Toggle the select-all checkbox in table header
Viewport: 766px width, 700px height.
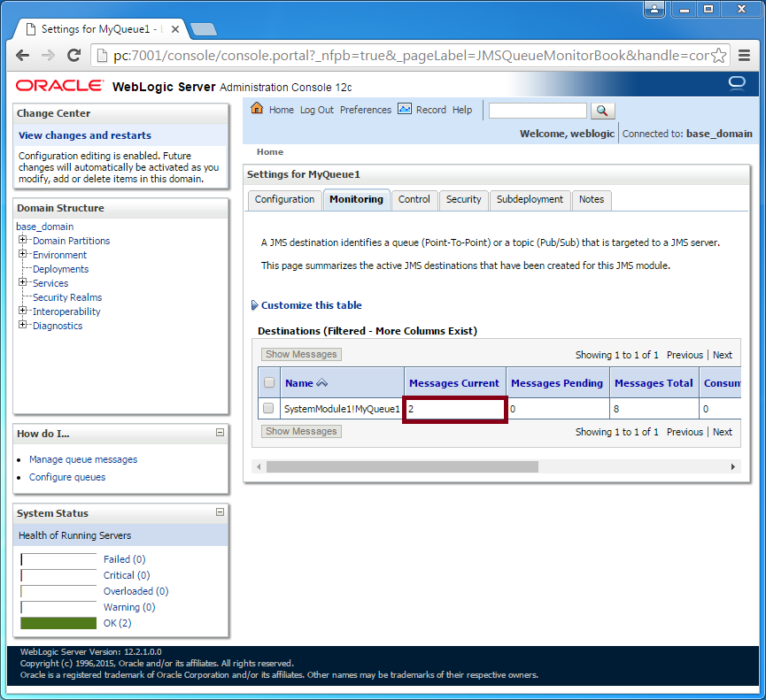(269, 382)
